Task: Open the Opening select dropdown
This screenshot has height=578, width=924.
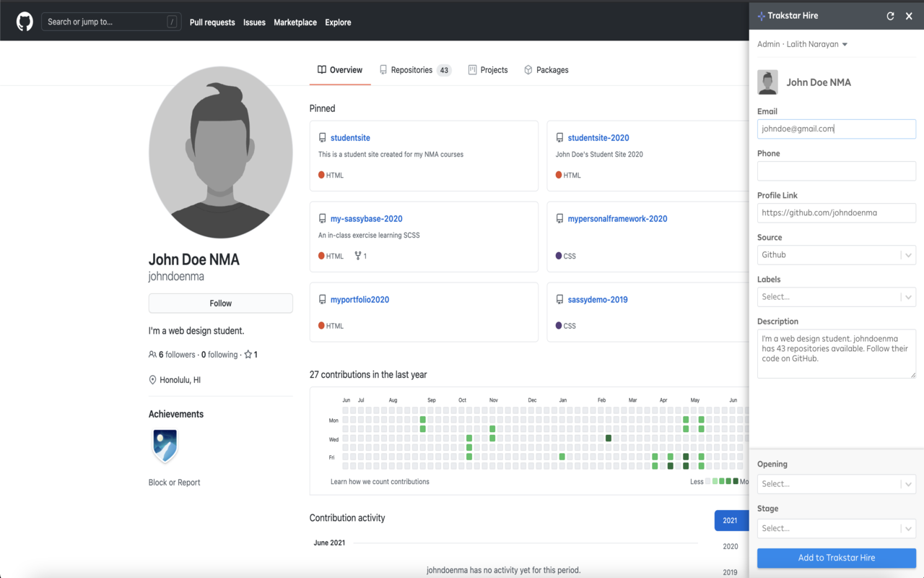Action: coord(837,484)
